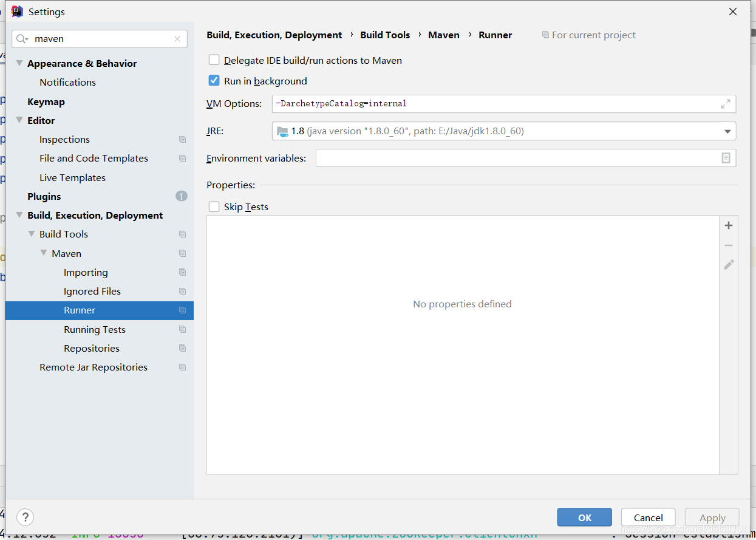Collapse Build, Execution, Deployment arrow
Viewport: 756px width, 540px height.
click(x=19, y=215)
